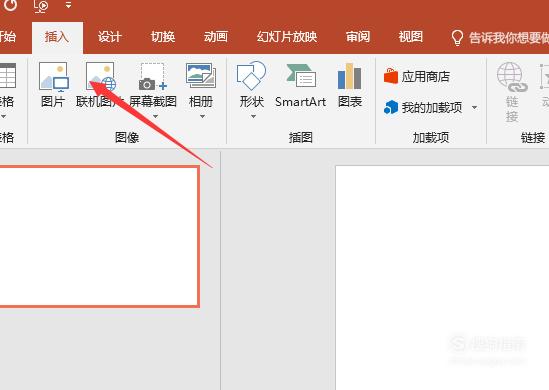Switch to the 视图 View tab

point(411,36)
